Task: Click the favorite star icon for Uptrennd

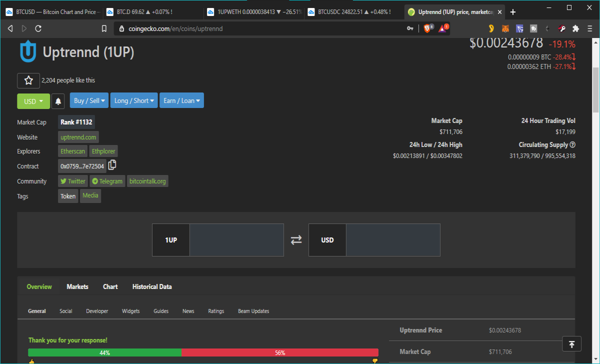Action: [x=28, y=80]
